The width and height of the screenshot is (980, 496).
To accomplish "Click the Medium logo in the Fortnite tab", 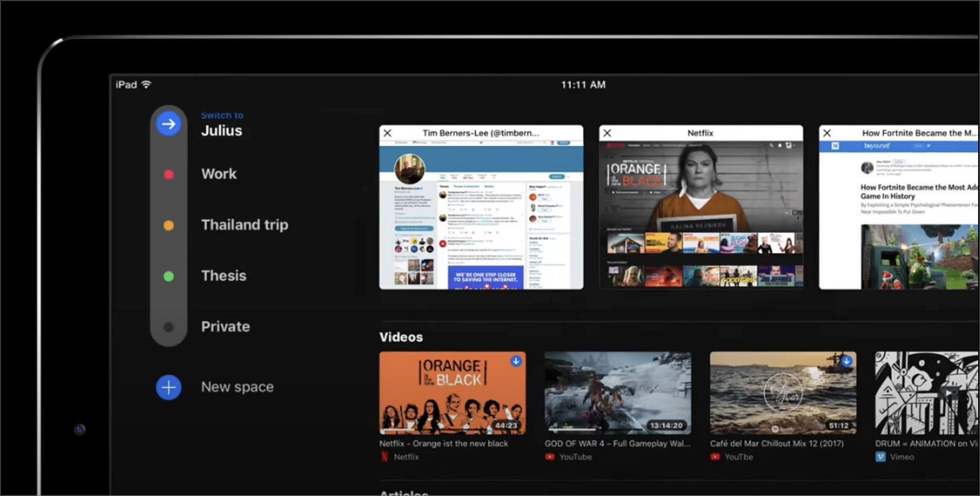I will 835,146.
